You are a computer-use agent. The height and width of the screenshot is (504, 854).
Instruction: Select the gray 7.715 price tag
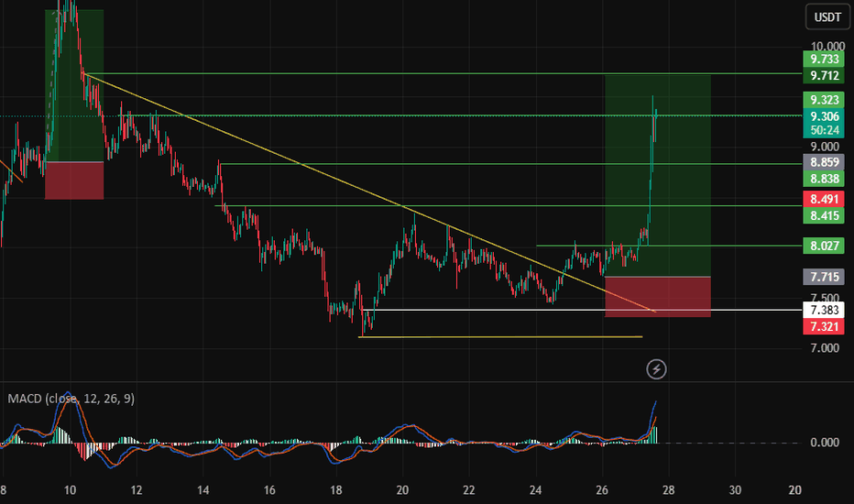coord(826,276)
